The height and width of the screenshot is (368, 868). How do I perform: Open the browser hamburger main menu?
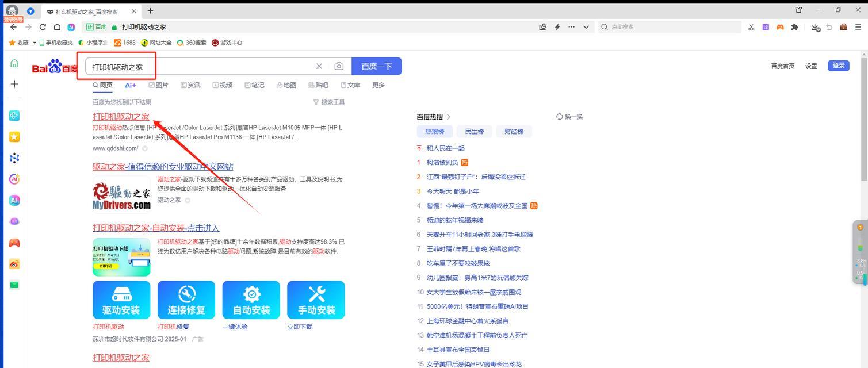coord(858,27)
